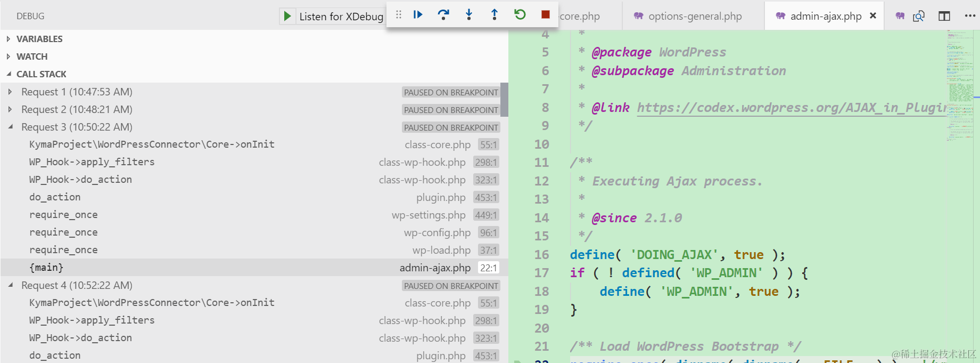Viewport: 980px width, 363px height.
Task: Click the PHP elephant icon in the editor actions
Action: tap(900, 16)
